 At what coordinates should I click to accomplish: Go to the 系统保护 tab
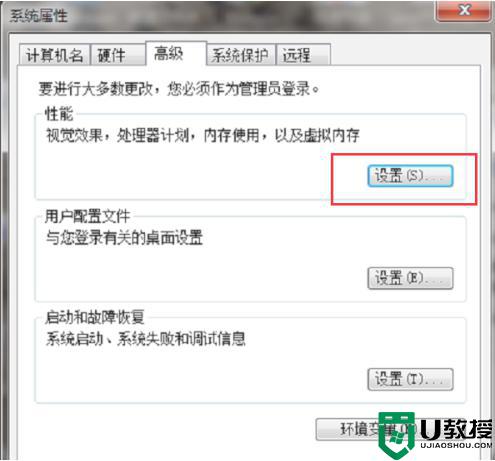(x=241, y=55)
